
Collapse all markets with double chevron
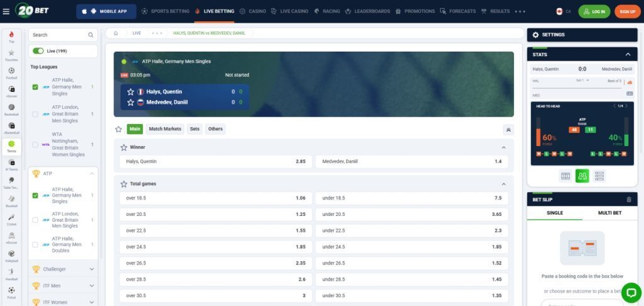pyautogui.click(x=508, y=130)
